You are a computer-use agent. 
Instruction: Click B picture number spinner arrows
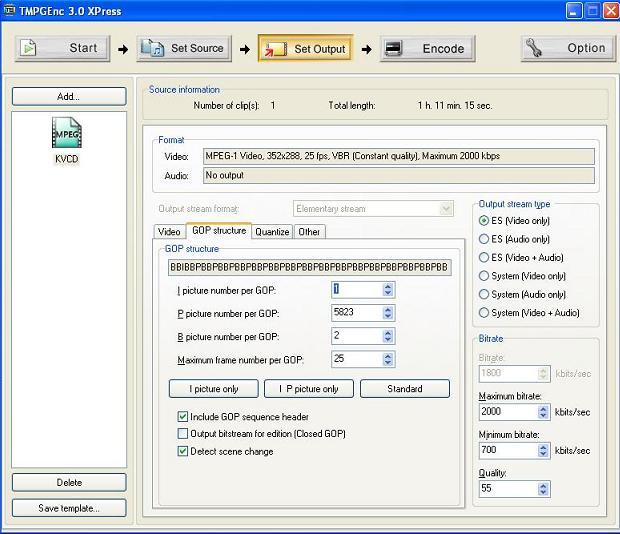[388, 336]
